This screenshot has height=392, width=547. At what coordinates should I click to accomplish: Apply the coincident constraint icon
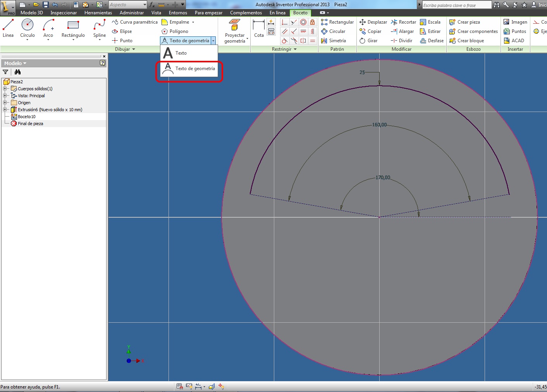pyautogui.click(x=285, y=22)
